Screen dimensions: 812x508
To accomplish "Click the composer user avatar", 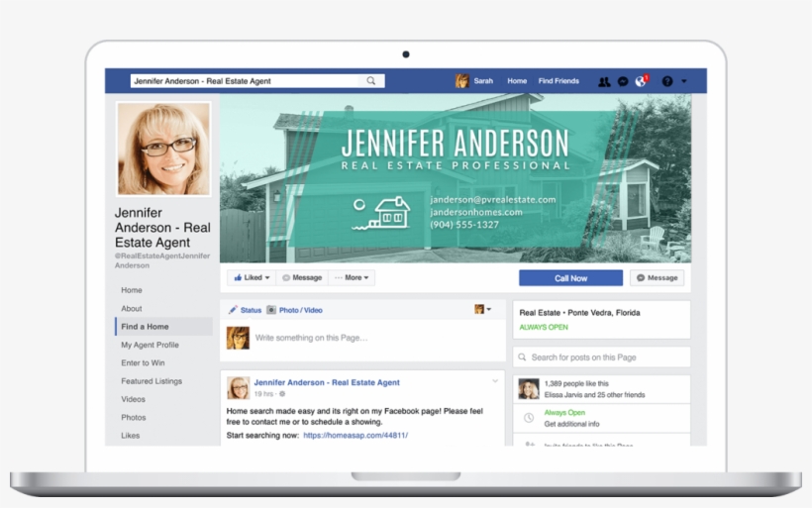I will (x=238, y=338).
